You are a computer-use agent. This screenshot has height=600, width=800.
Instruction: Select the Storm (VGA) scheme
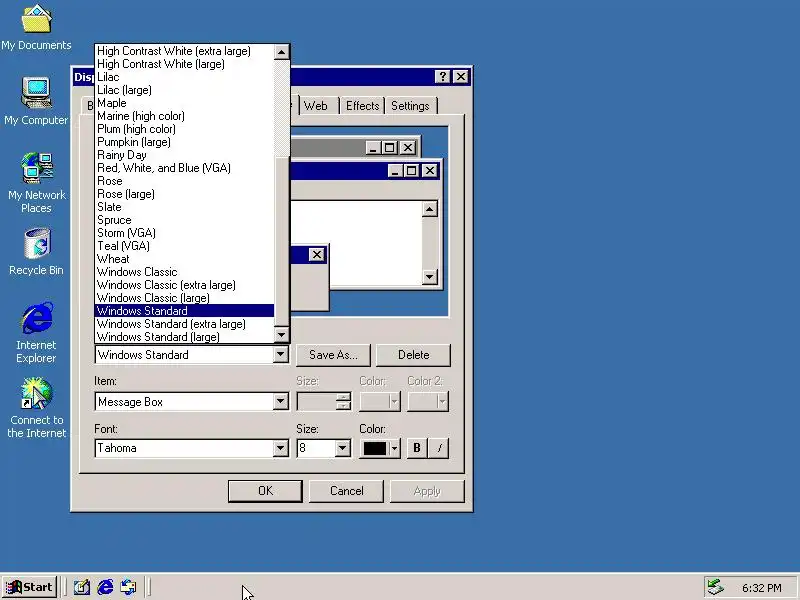point(184,233)
